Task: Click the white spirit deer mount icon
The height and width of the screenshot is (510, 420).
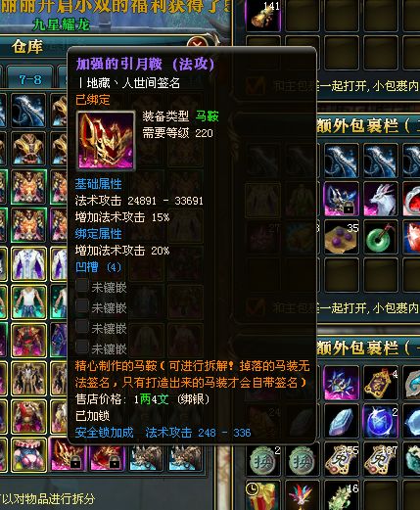Action: tap(380, 199)
